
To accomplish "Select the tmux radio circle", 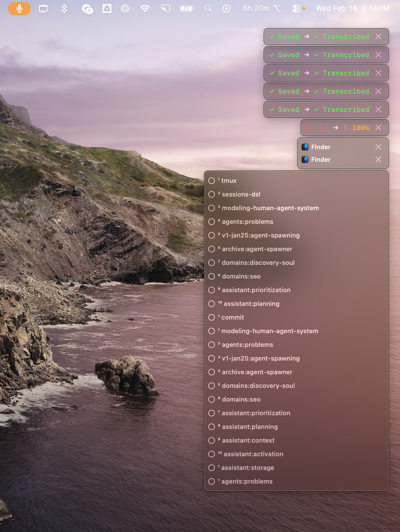I will [x=212, y=181].
